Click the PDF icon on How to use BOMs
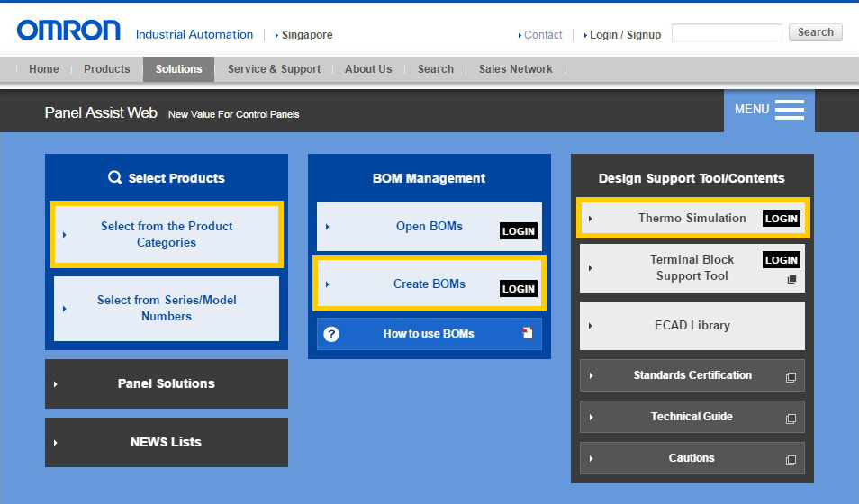This screenshot has height=504, width=859. coord(528,333)
